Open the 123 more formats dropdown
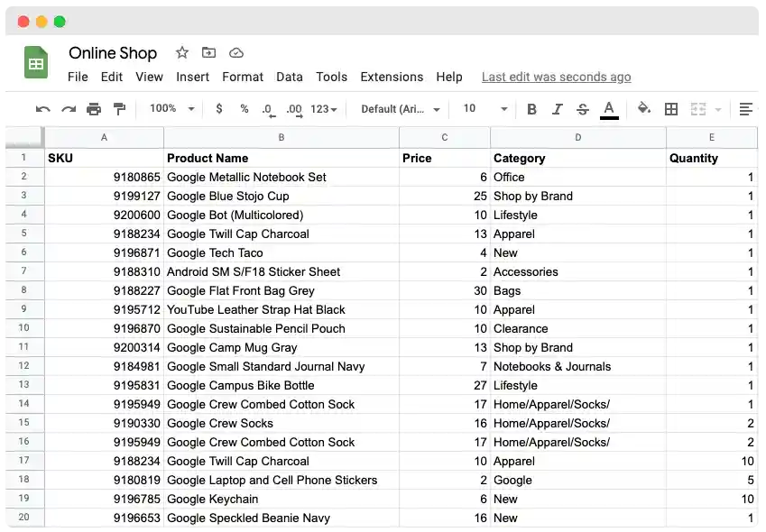 click(x=323, y=109)
